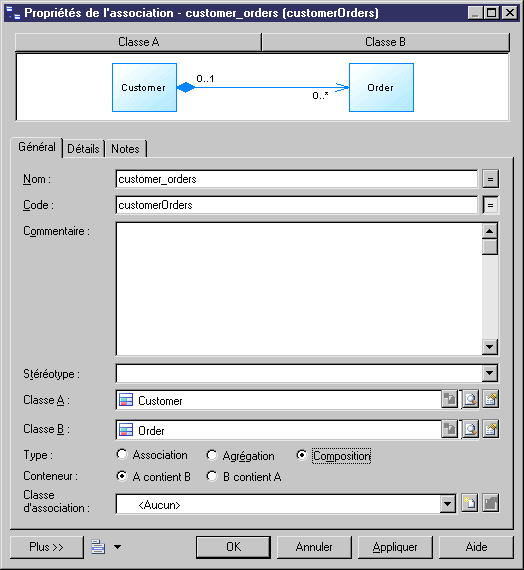This screenshot has height=570, width=524.
Task: Switch to the Détails tab
Action: [x=83, y=149]
